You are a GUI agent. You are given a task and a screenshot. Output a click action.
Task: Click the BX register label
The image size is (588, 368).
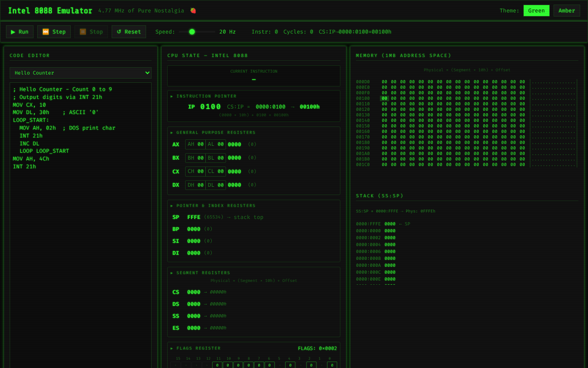pyautogui.click(x=176, y=158)
